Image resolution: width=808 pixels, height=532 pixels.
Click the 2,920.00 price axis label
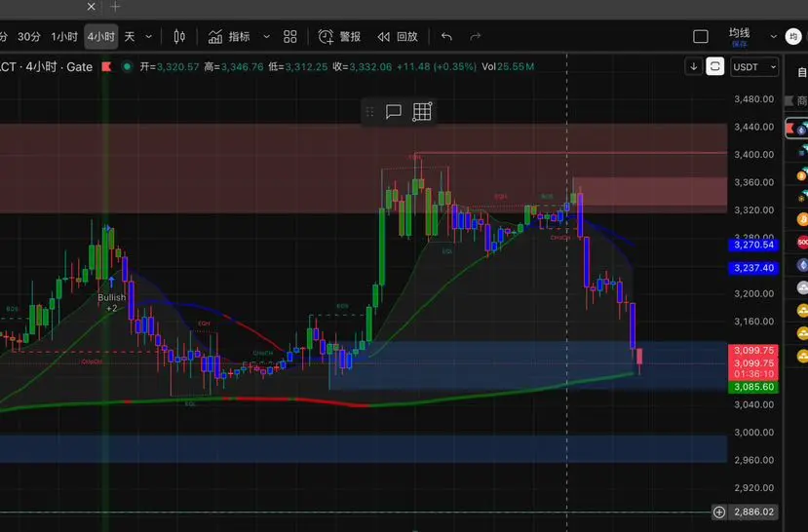(x=753, y=488)
